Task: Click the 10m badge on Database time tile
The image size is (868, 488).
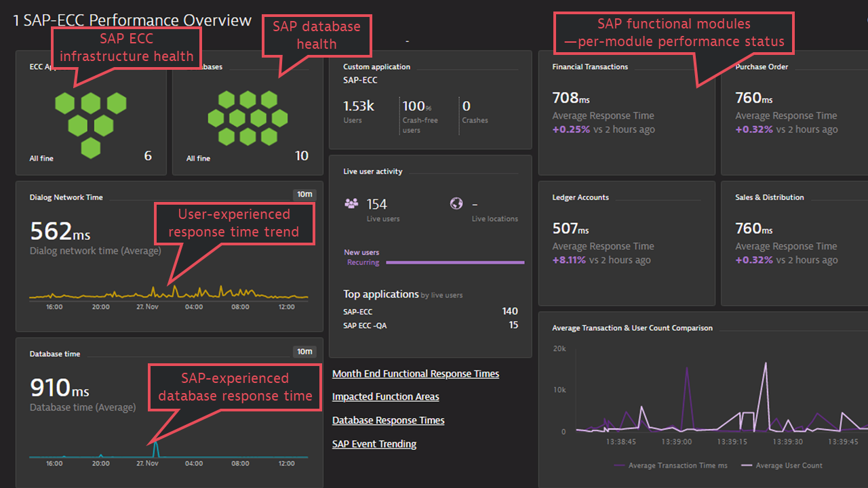Action: [x=304, y=351]
